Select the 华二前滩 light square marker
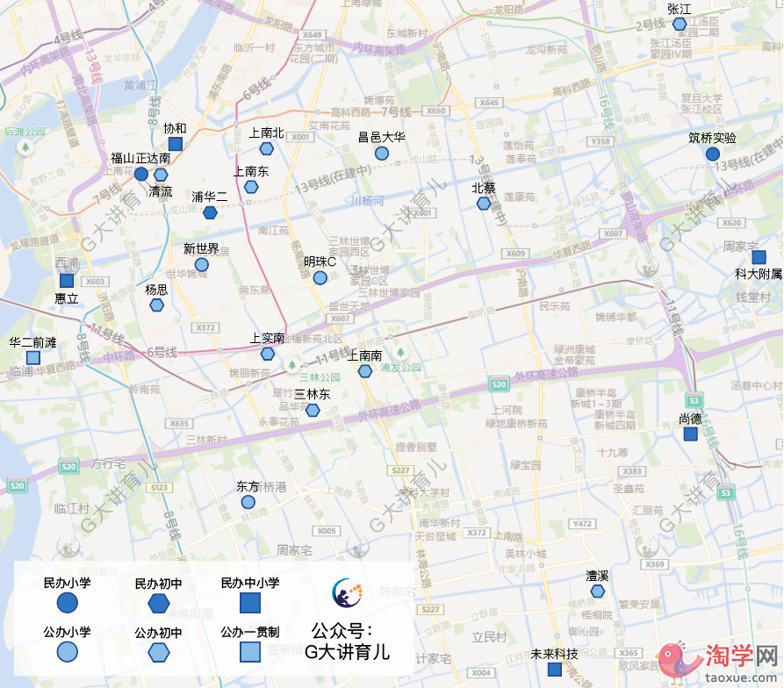Image resolution: width=784 pixels, height=688 pixels. [x=33, y=358]
